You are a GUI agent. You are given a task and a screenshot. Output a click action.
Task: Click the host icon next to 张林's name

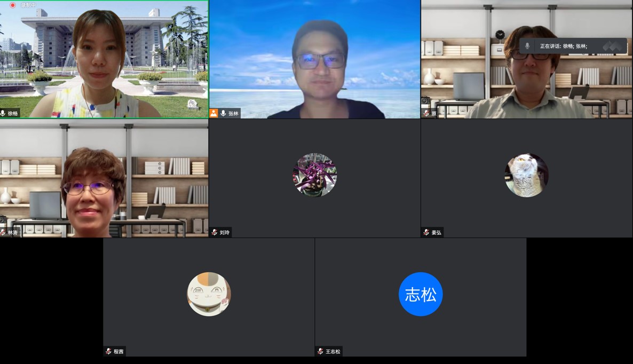click(214, 113)
